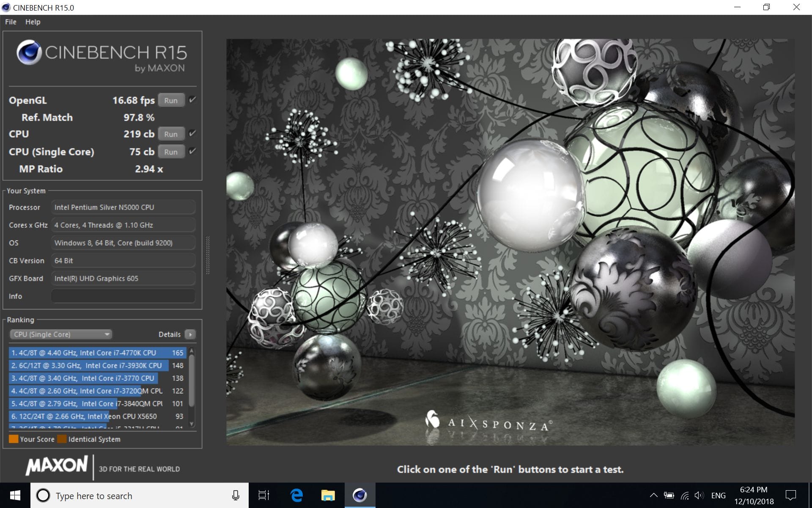The width and height of the screenshot is (812, 508).
Task: Click the Info input field
Action: coord(123,296)
